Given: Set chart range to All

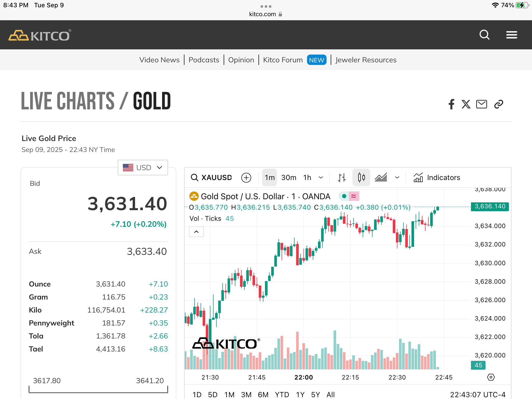Looking at the screenshot, I should point(331,395).
